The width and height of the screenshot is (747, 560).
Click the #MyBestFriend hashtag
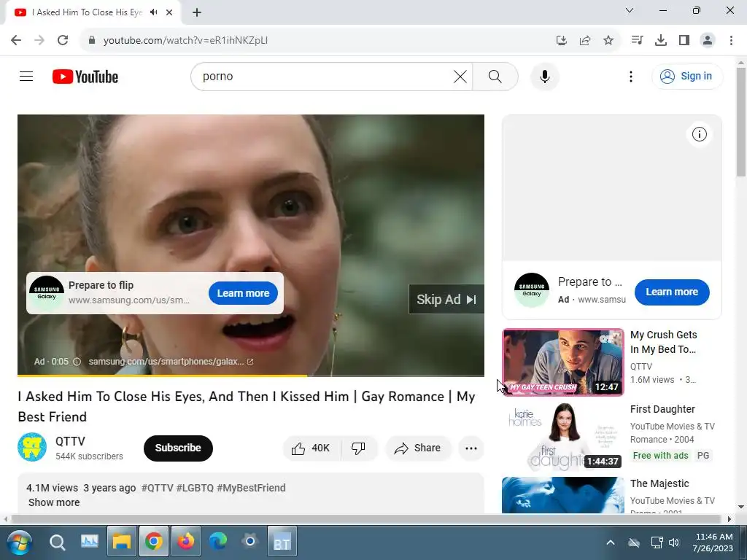(x=251, y=488)
